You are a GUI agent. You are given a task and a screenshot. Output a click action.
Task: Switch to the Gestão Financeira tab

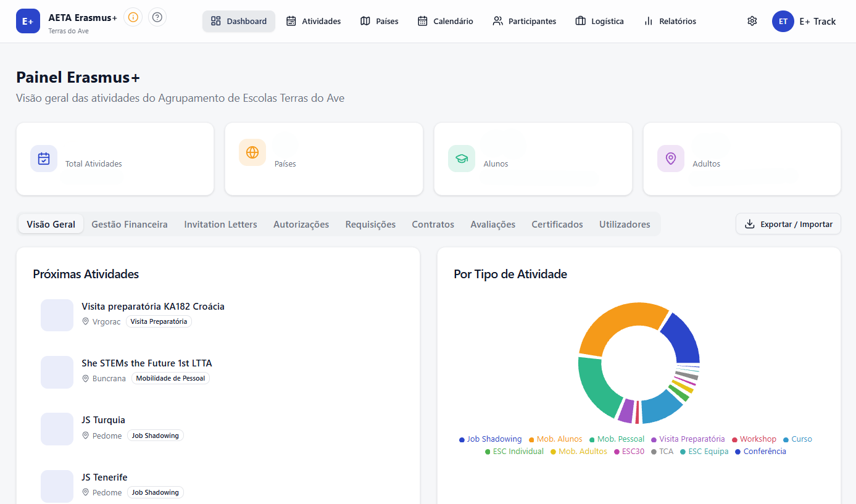[130, 225]
